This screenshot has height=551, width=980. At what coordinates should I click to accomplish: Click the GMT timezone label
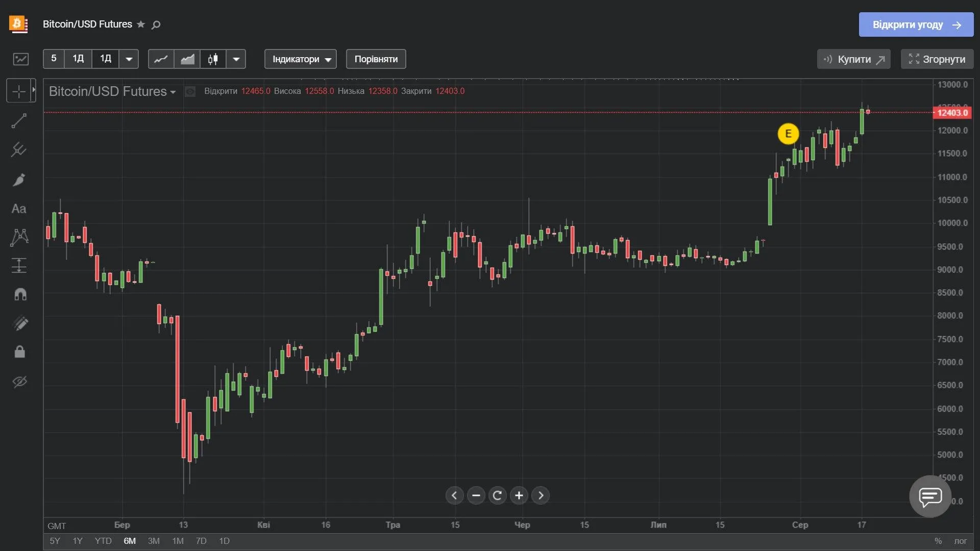(x=57, y=526)
